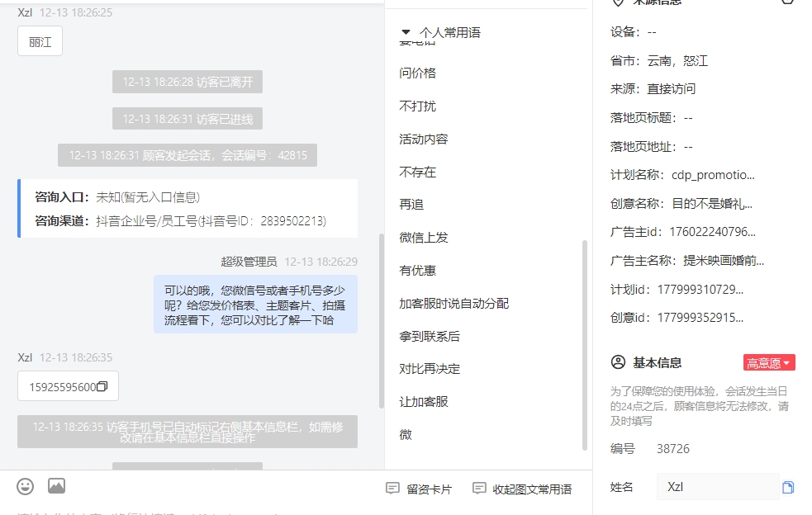Click the 计划名称 cdp_promotio... value
The width and height of the screenshot is (812, 515).
[x=713, y=175]
